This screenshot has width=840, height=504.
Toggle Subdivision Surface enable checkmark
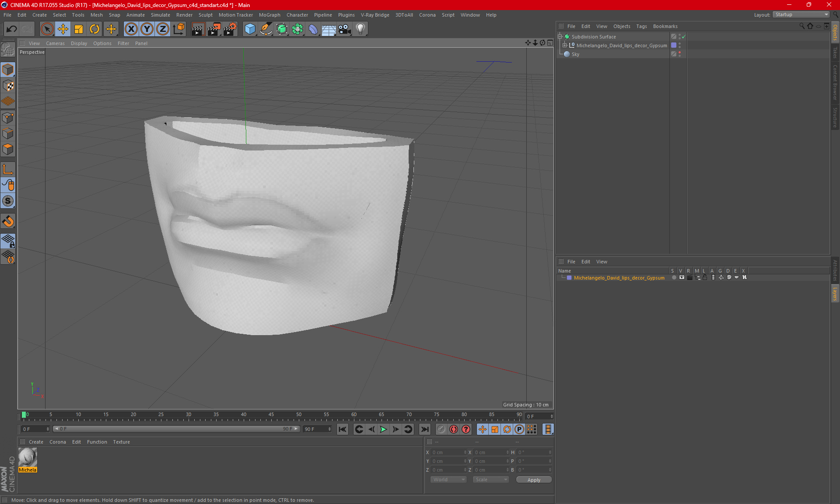click(684, 37)
